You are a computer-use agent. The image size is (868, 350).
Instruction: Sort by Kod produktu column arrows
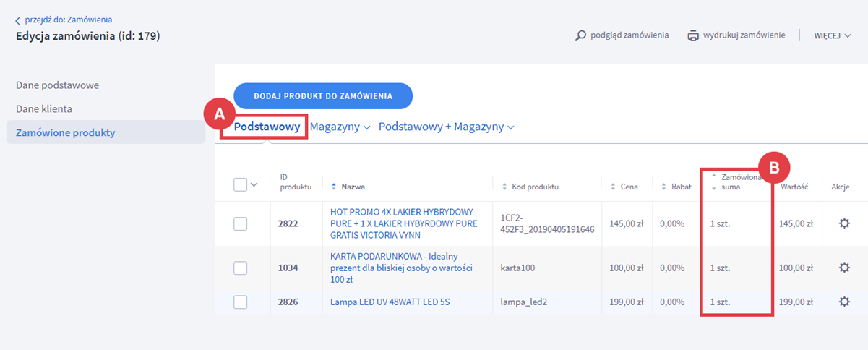point(504,187)
